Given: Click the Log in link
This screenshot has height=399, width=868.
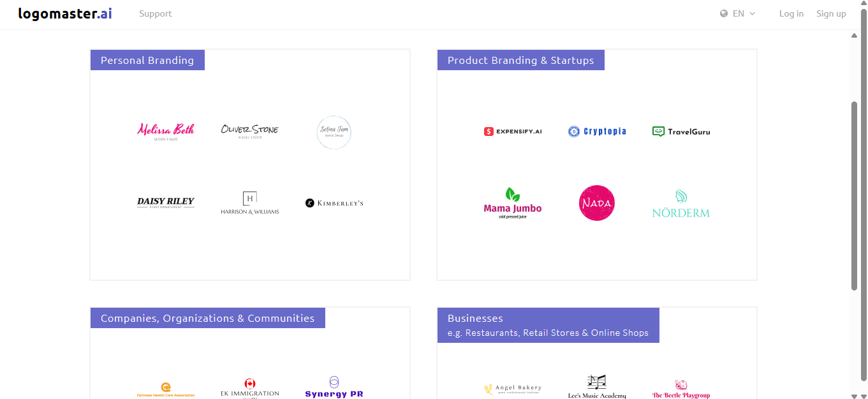Looking at the screenshot, I should (x=791, y=13).
